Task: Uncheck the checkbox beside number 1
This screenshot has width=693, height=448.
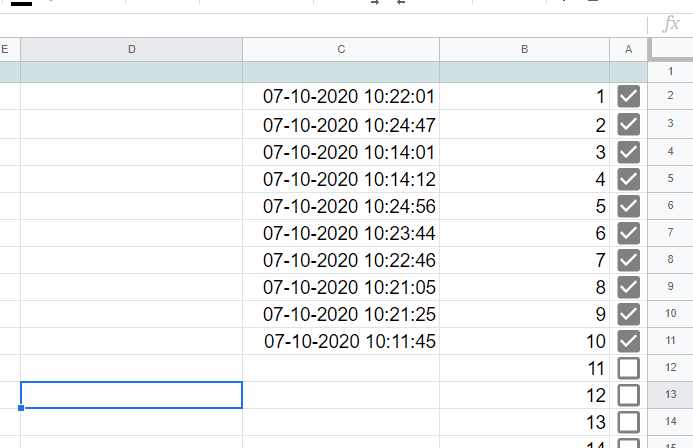Action: 629,97
